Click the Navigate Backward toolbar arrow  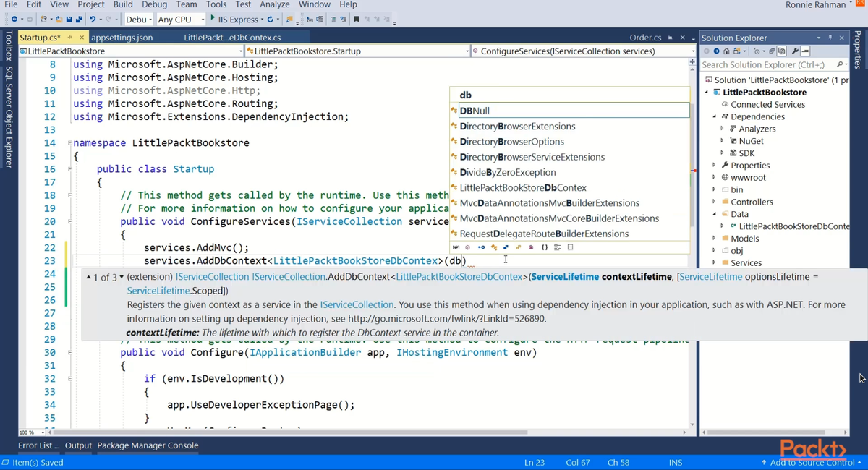coord(14,19)
